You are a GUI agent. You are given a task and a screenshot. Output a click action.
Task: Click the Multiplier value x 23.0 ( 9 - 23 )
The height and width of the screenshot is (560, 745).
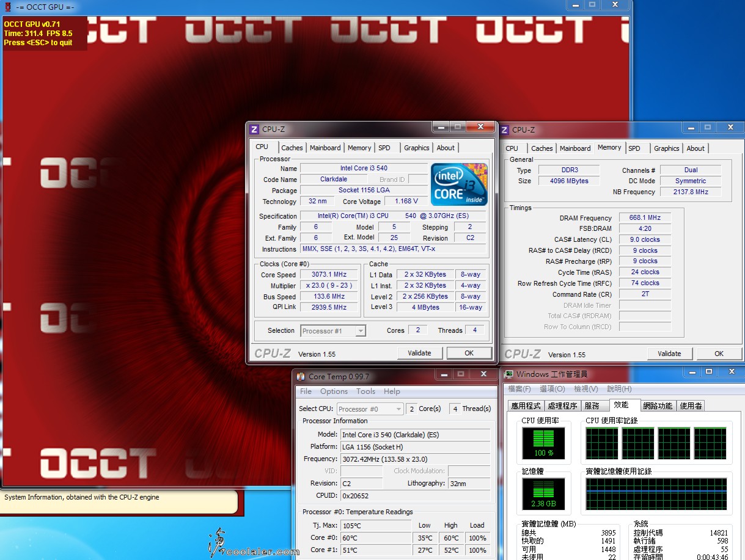click(x=329, y=286)
